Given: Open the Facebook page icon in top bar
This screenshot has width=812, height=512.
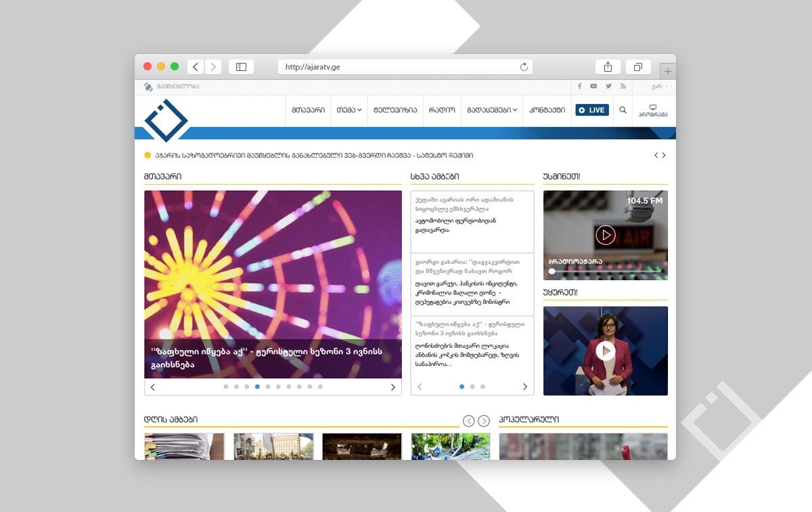Looking at the screenshot, I should pyautogui.click(x=579, y=87).
